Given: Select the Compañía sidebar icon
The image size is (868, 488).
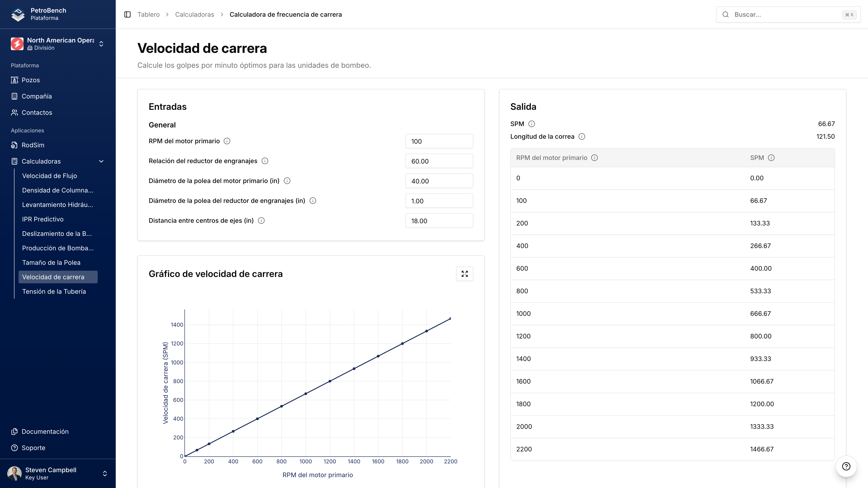Looking at the screenshot, I should point(14,96).
